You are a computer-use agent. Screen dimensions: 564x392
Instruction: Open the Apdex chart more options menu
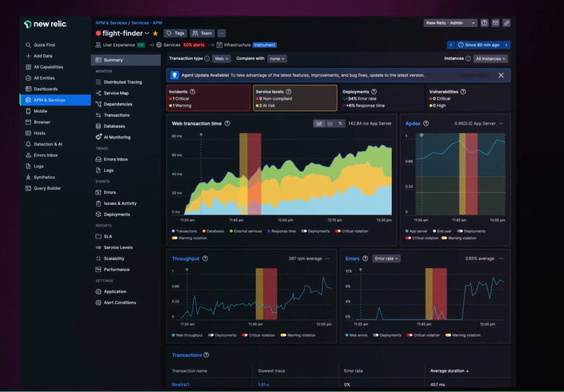(501, 123)
